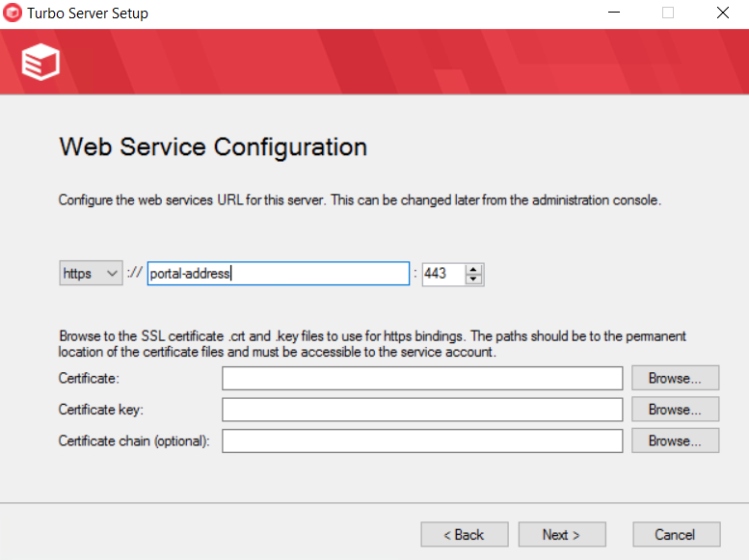
Task: Select the Certificate chain (optional) text box
Action: pos(422,440)
